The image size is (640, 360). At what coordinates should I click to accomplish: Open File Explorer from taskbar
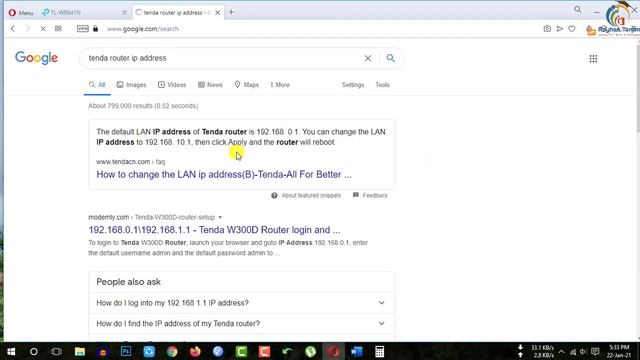tap(80, 351)
